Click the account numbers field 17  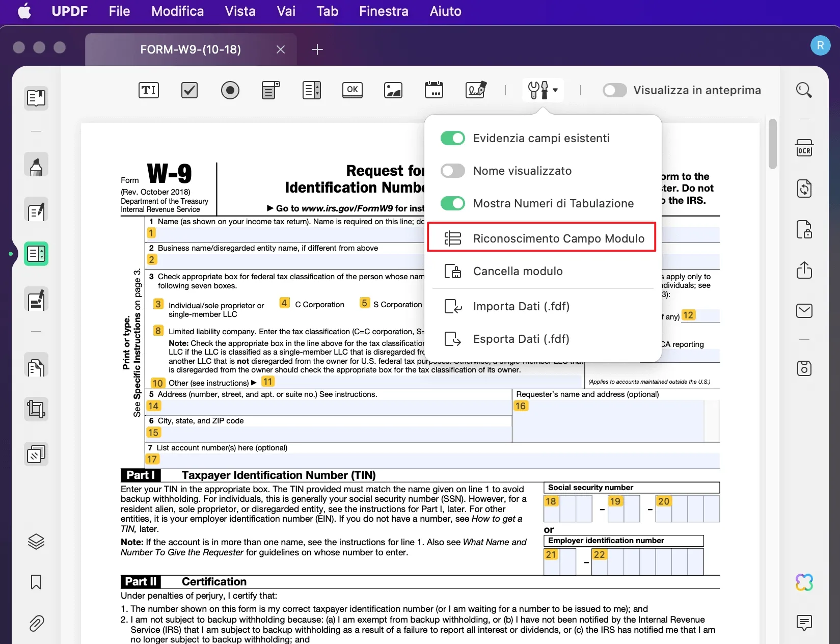pyautogui.click(x=432, y=460)
